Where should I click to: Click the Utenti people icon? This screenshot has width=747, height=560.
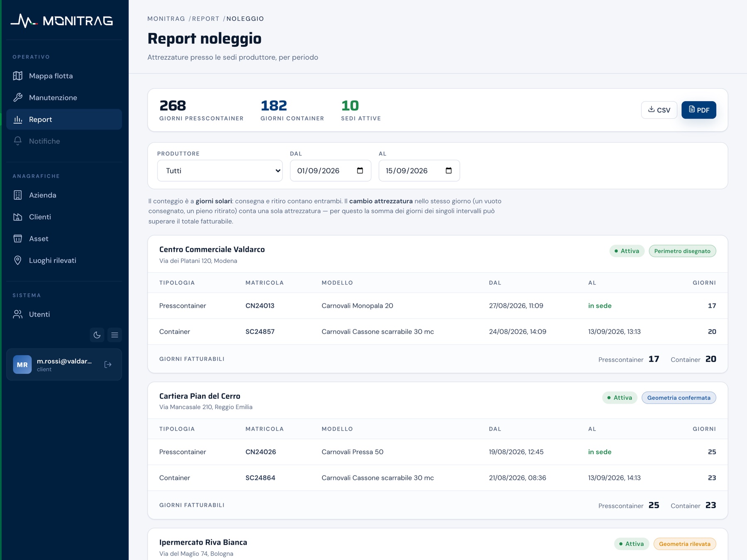18,314
